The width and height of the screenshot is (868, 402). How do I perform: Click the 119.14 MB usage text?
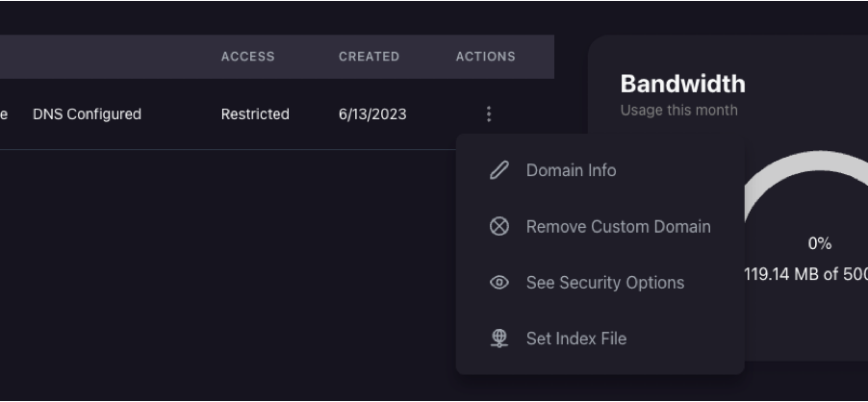[x=805, y=274]
